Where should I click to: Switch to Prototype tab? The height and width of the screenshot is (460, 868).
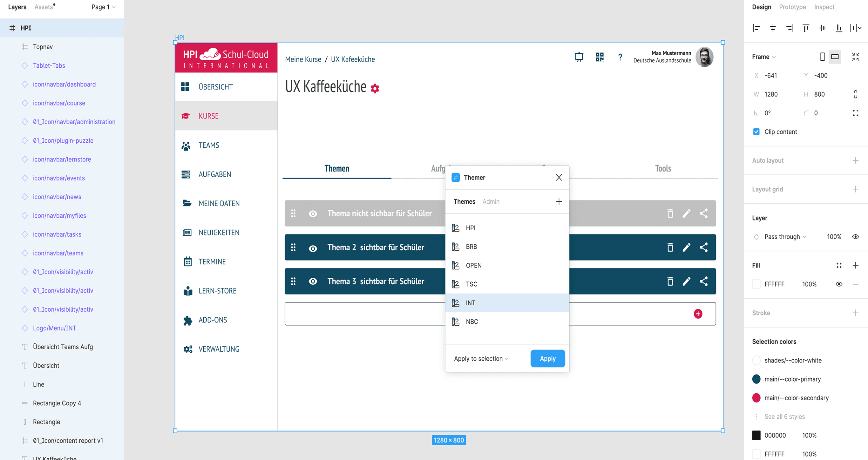point(792,7)
